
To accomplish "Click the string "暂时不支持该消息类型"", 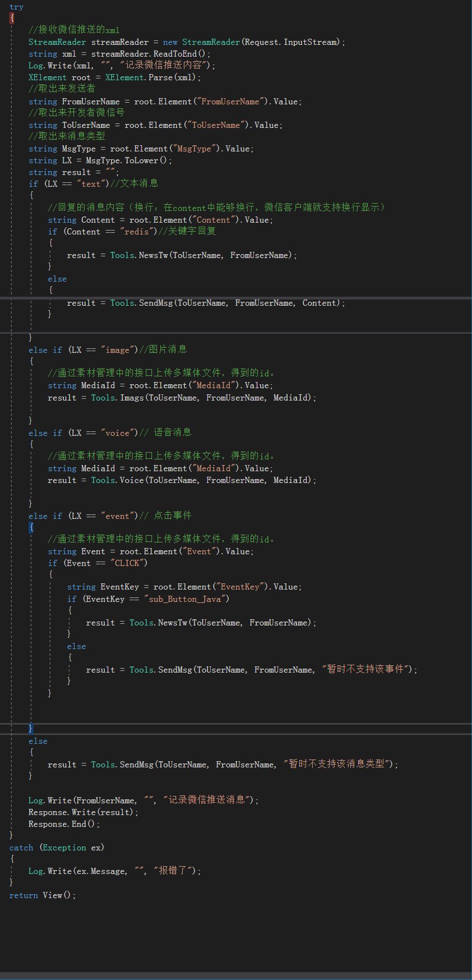I will (x=337, y=764).
